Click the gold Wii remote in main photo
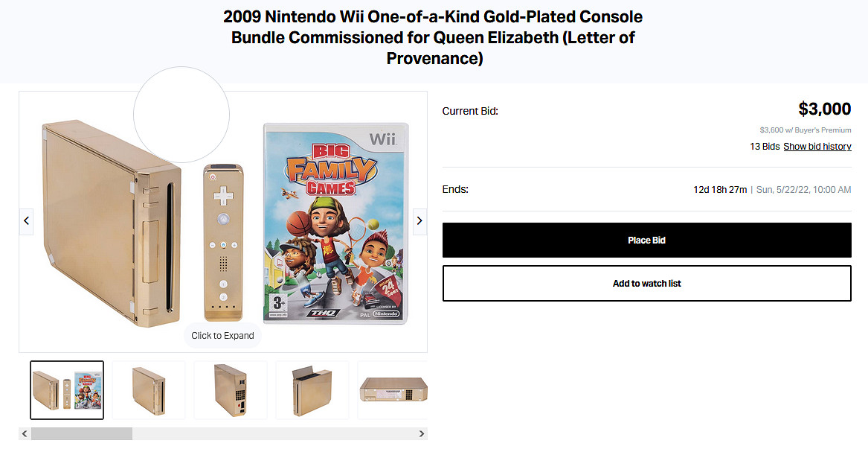Viewport: 868px width, 449px height. 222,242
